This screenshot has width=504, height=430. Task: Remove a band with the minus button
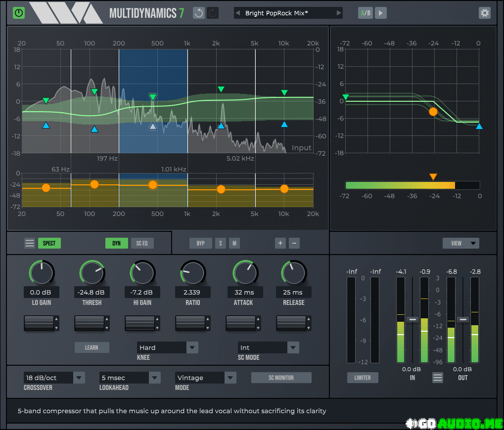point(294,243)
